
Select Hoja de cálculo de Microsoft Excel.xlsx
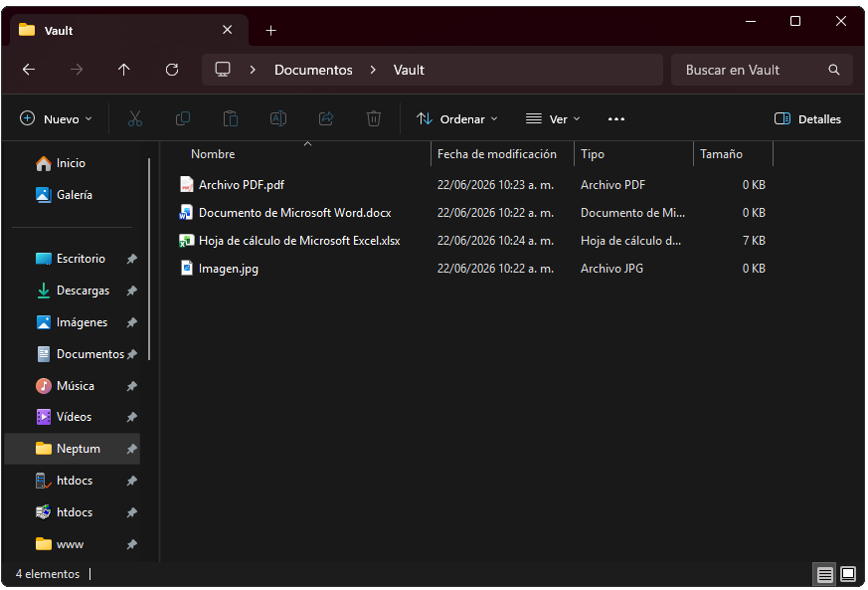point(299,241)
